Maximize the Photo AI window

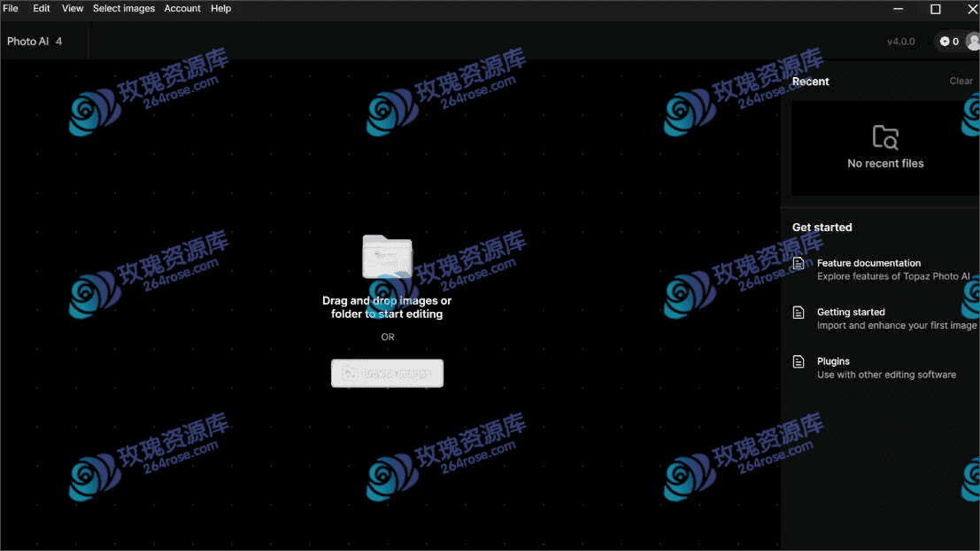(936, 9)
